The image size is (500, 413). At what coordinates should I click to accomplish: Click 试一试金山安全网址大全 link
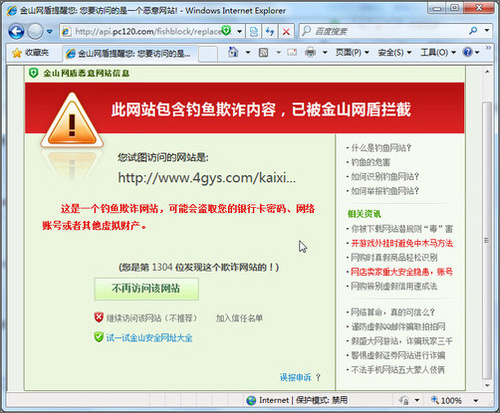(x=149, y=338)
